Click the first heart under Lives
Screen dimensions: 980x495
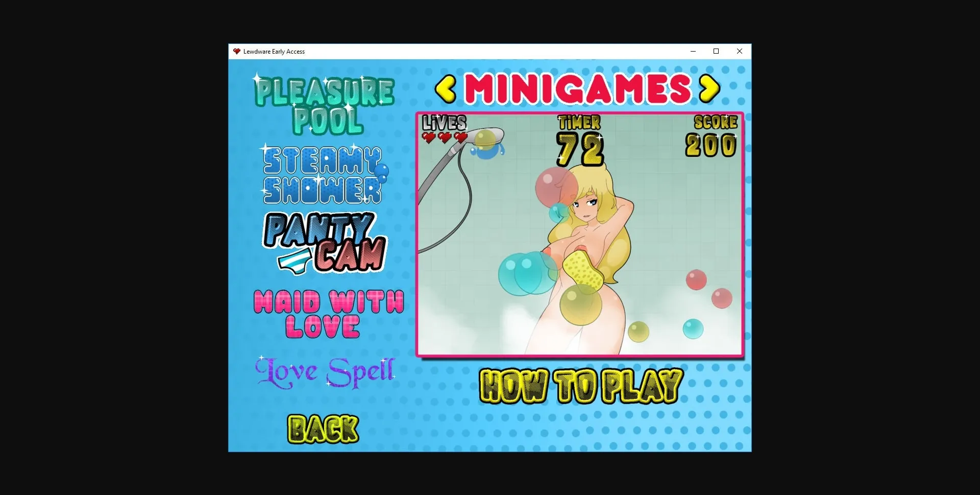click(x=429, y=137)
